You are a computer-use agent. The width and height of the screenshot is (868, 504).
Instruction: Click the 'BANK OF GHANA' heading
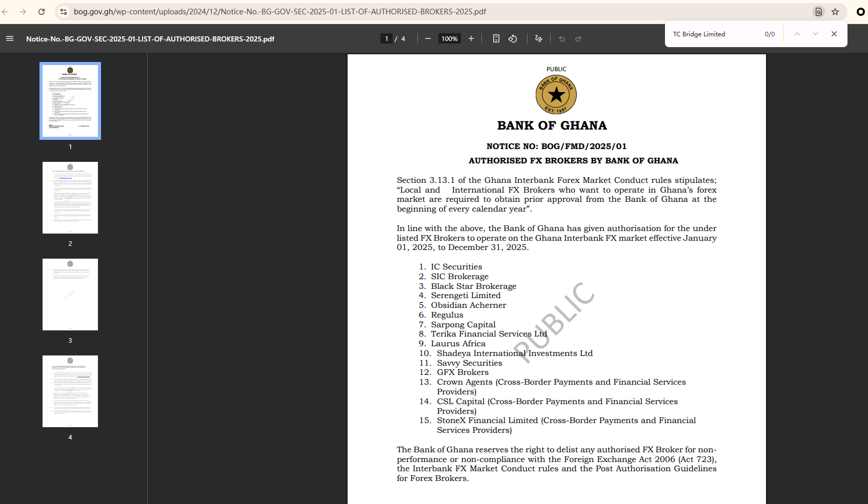pos(552,125)
